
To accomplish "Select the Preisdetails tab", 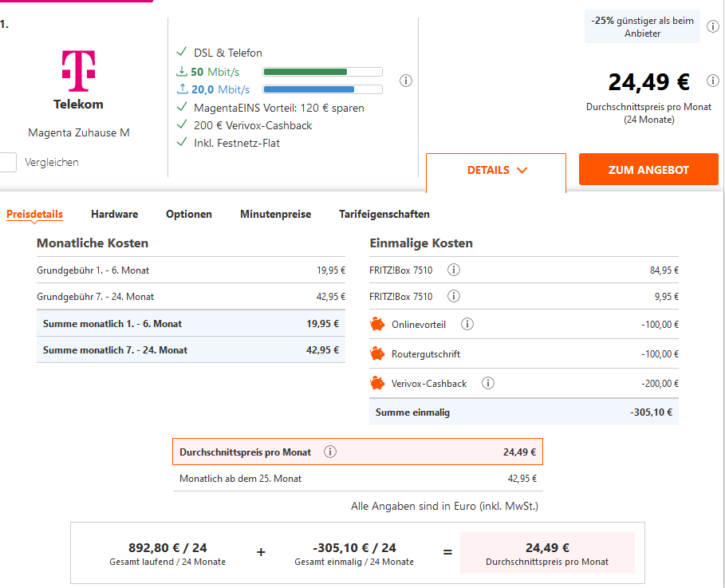I will 34,214.
